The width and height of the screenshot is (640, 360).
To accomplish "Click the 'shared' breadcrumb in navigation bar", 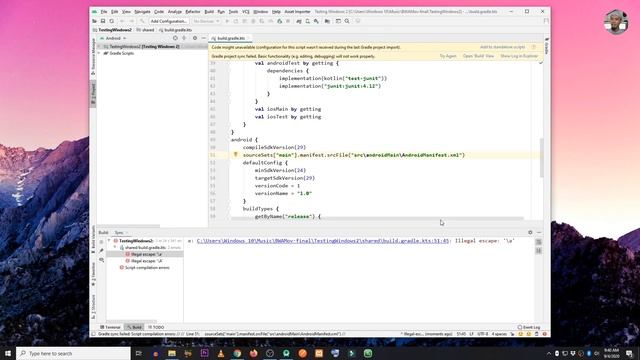I will [147, 30].
